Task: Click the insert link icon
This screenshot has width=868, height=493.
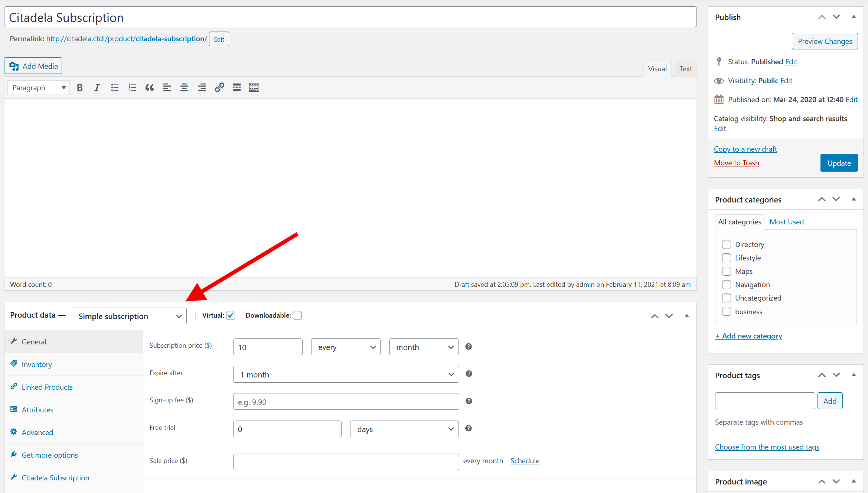Action: click(x=219, y=88)
